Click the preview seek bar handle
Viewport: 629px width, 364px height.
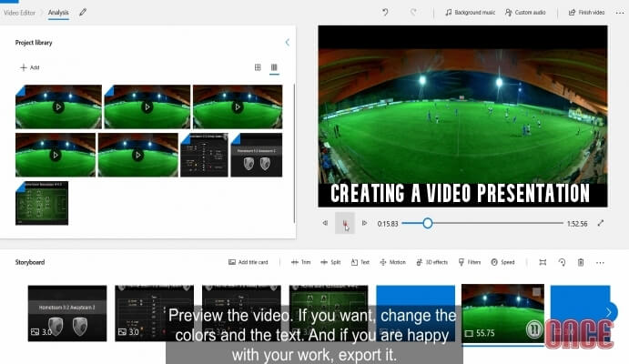pos(428,223)
